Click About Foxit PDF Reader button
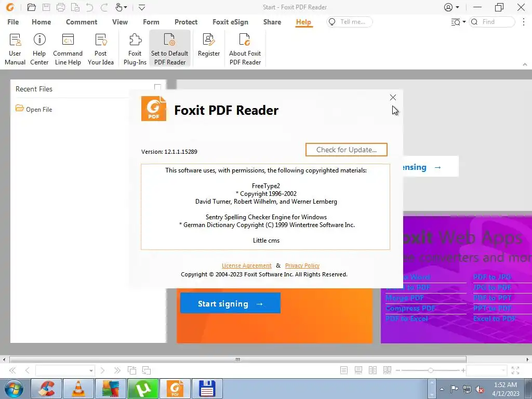Screen dimensions: 532x399 [245, 49]
